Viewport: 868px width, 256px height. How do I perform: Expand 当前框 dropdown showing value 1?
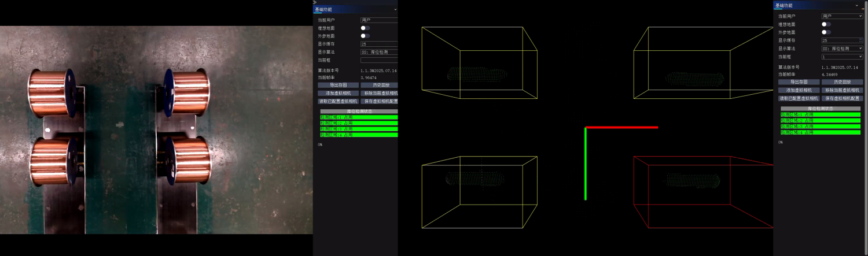(x=842, y=57)
